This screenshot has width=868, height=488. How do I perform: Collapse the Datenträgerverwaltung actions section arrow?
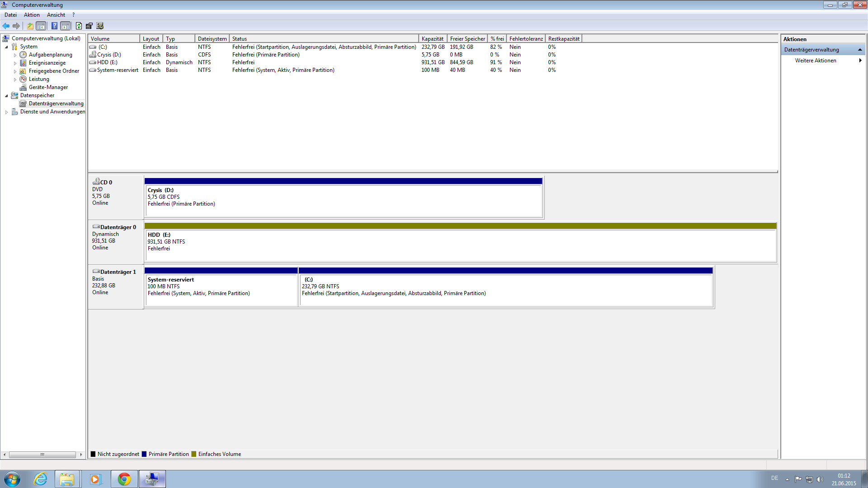860,50
